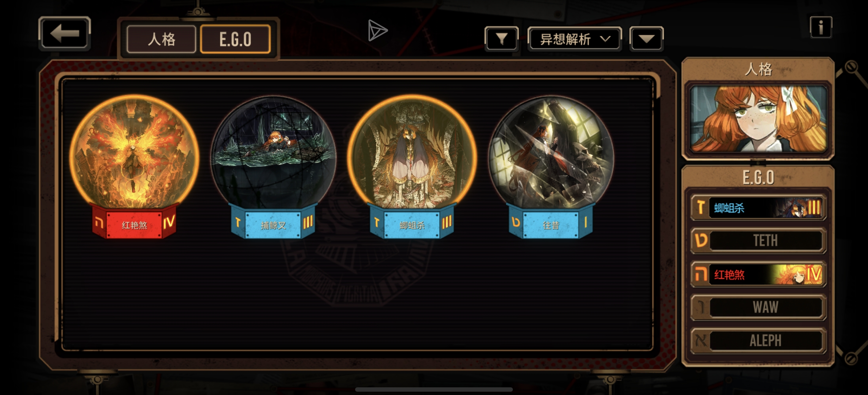Click the empty TETH slot

[x=758, y=241]
